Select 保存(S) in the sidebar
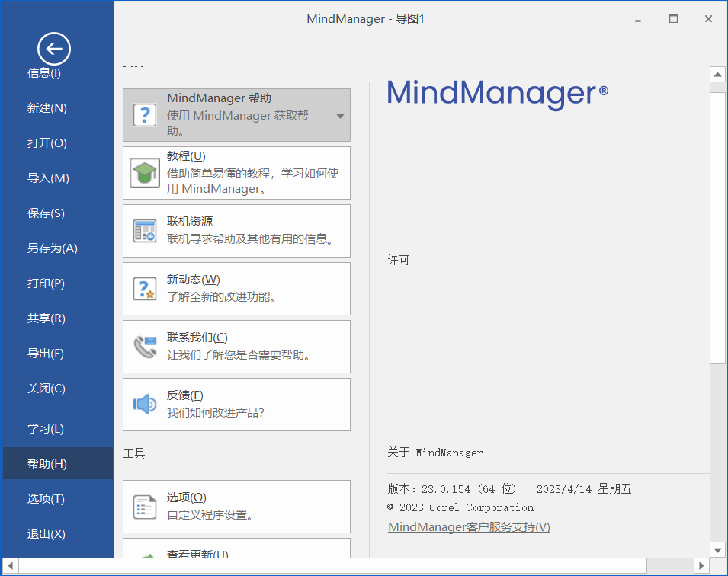This screenshot has width=728, height=576. [x=46, y=213]
